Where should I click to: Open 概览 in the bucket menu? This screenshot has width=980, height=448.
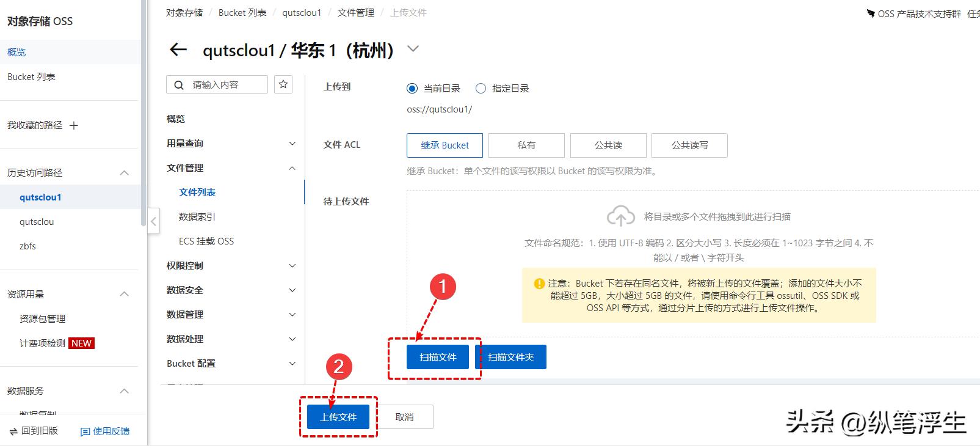pos(176,119)
